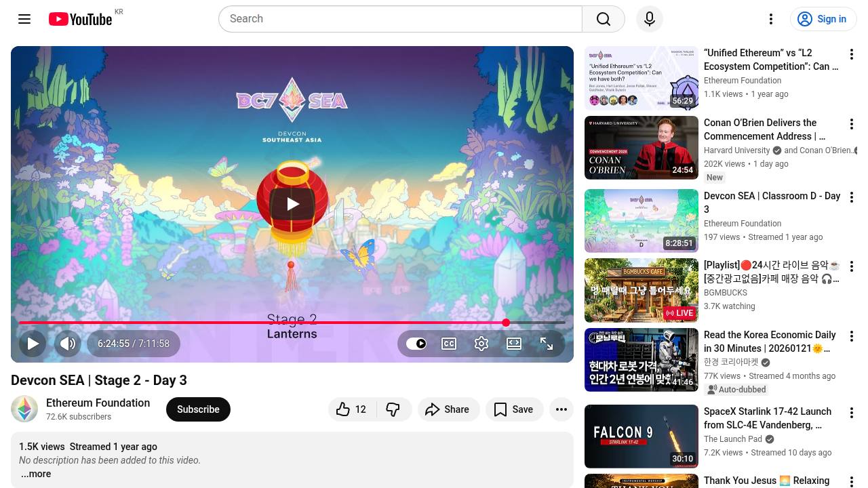Open the hamburger guide menu
This screenshot has height=488, width=868.
point(24,19)
